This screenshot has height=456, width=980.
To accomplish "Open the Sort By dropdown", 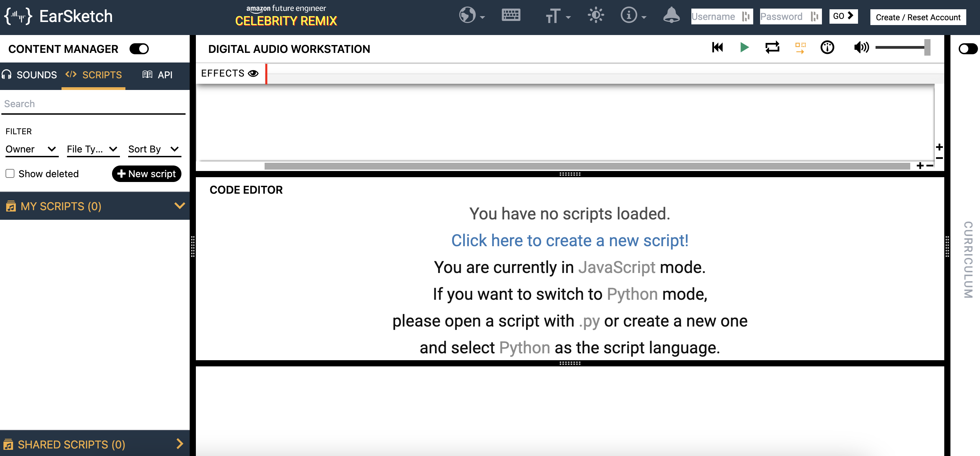I will click(x=154, y=149).
